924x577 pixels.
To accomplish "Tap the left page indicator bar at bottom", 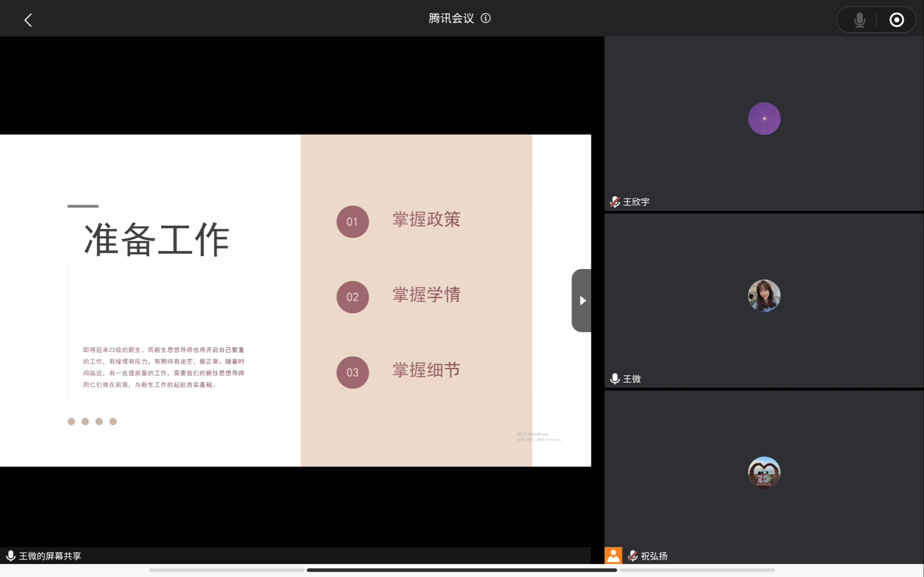I will 226,570.
